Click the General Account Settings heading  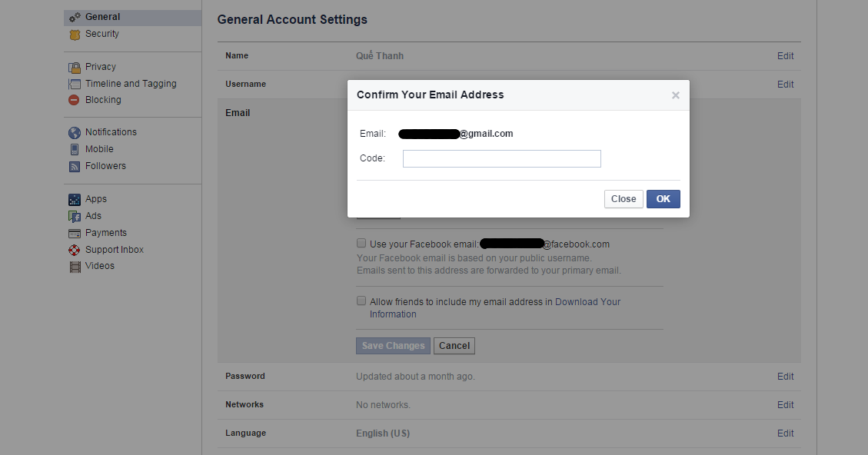click(292, 20)
